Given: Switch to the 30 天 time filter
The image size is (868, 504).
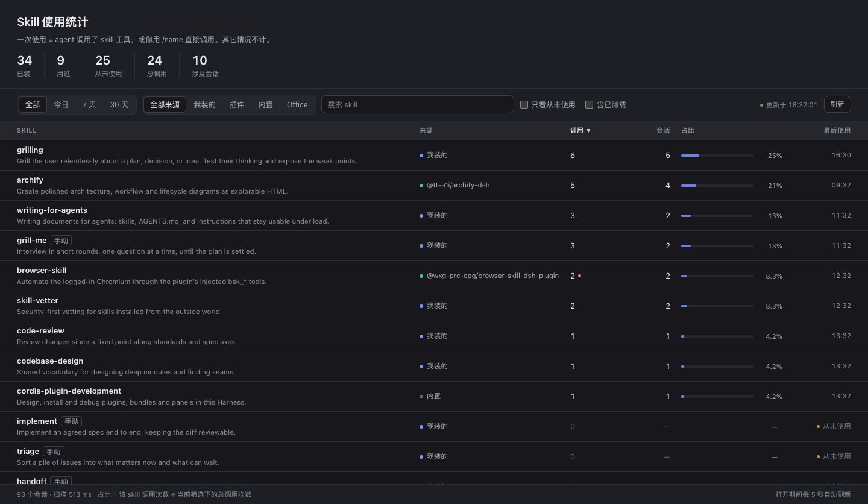Looking at the screenshot, I should (x=119, y=104).
